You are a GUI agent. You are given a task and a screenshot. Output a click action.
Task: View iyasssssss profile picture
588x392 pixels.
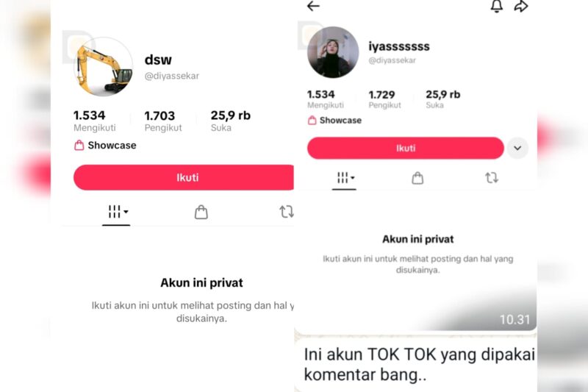coord(333,52)
